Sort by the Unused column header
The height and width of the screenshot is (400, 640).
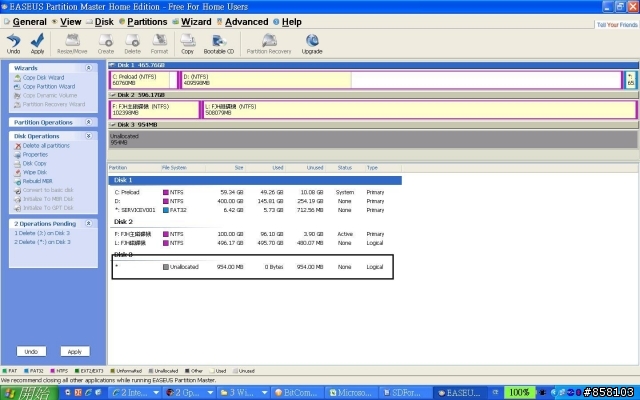[305, 168]
